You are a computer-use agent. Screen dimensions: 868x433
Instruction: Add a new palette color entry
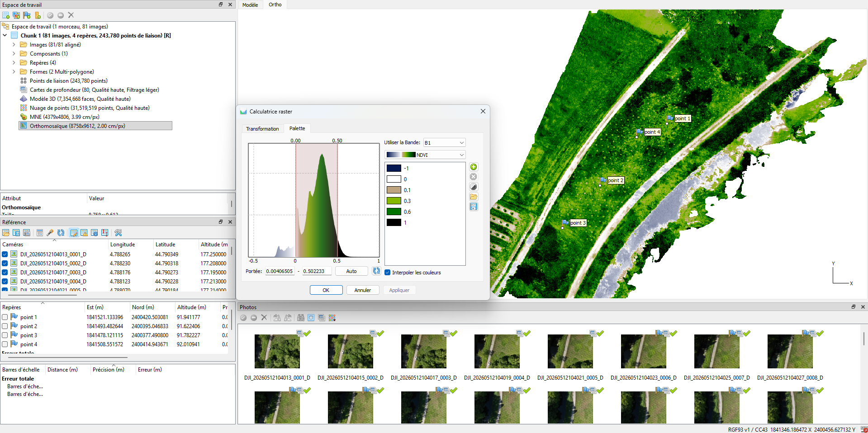coord(474,167)
